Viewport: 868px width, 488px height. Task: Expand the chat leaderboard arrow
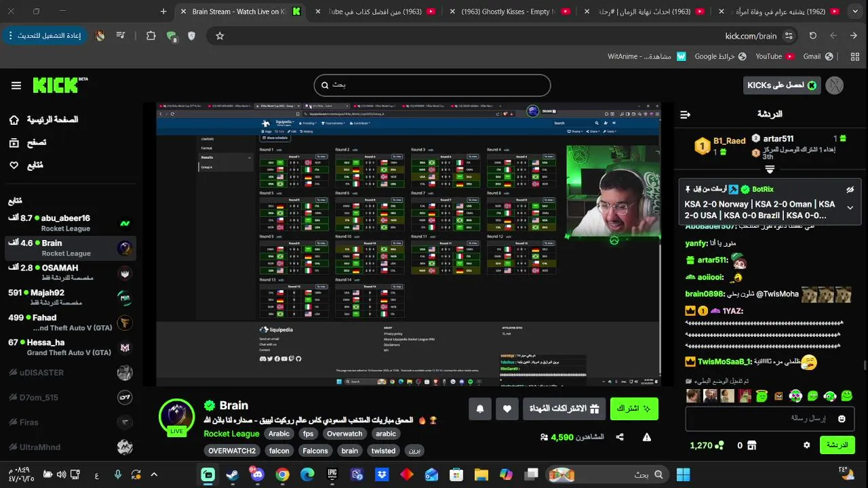point(770,169)
